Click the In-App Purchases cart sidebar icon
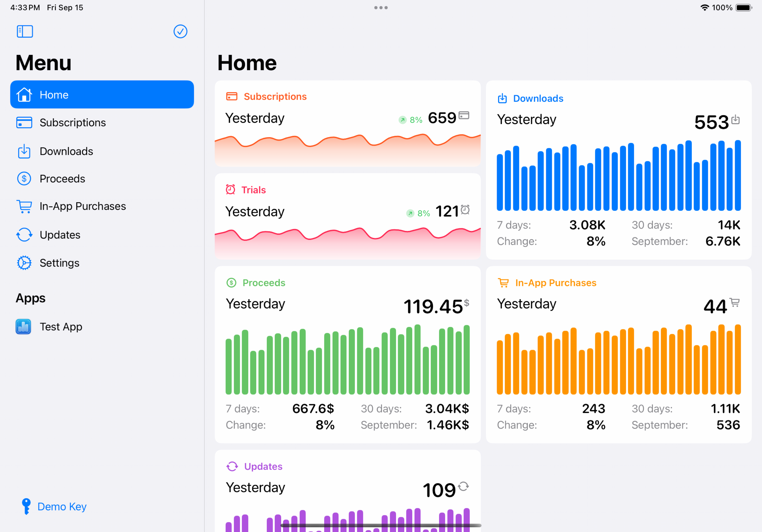The image size is (762, 532). [x=24, y=206]
